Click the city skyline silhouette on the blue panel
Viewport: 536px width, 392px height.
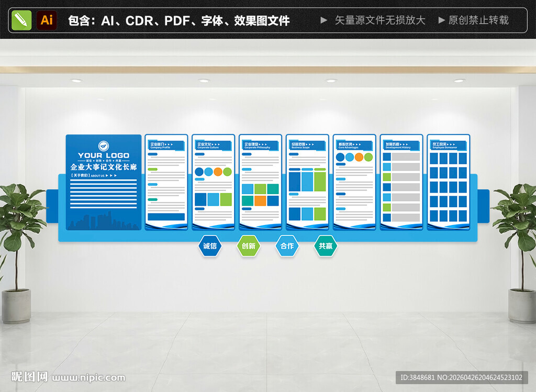pyautogui.click(x=103, y=220)
